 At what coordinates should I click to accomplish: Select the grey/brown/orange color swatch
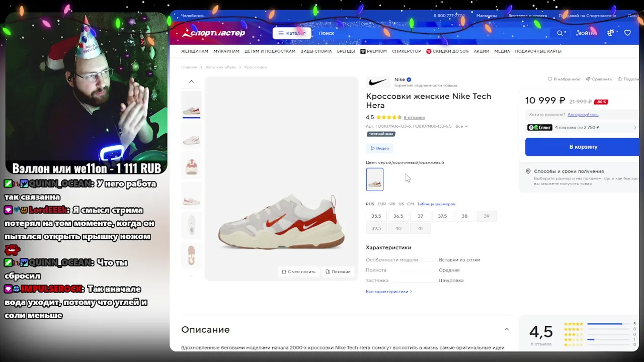point(375,179)
